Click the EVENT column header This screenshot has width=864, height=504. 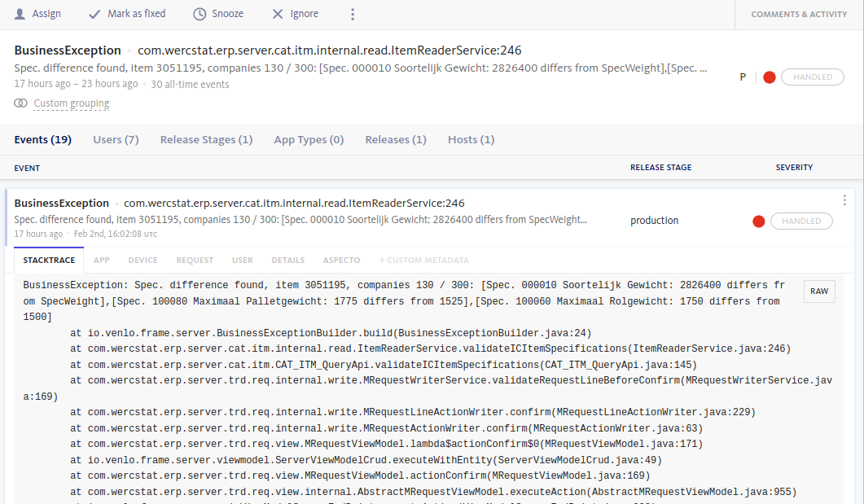[x=27, y=168]
